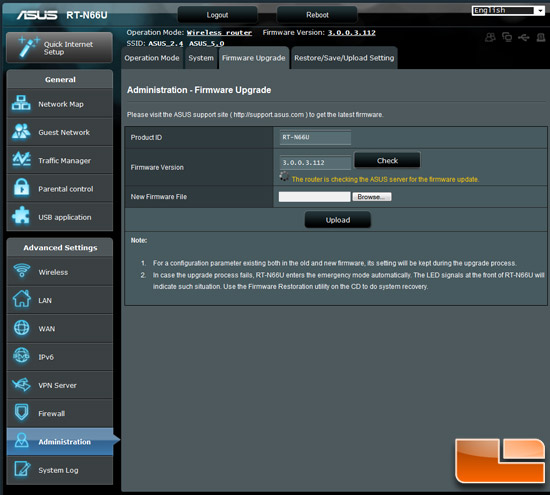Click the Guest Network people icon

21,132
